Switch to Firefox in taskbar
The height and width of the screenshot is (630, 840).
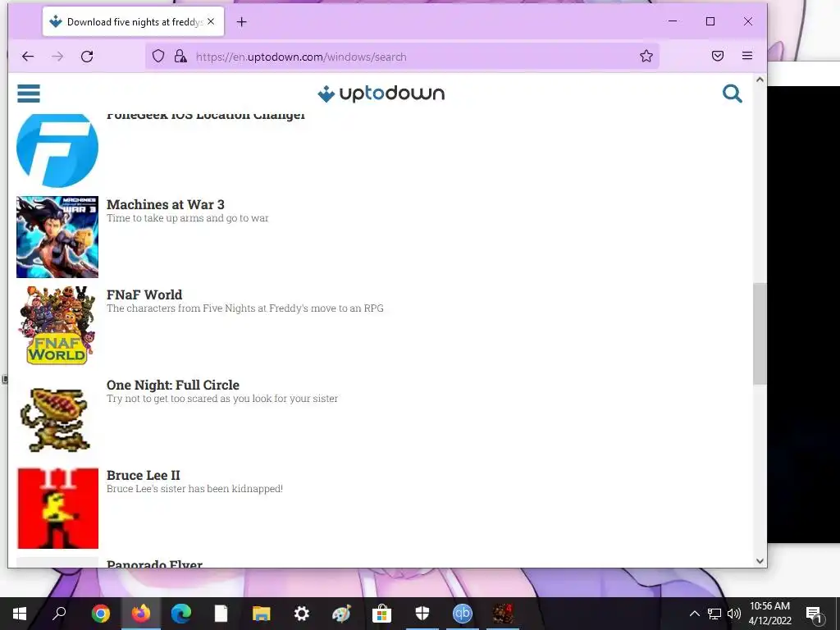click(141, 614)
